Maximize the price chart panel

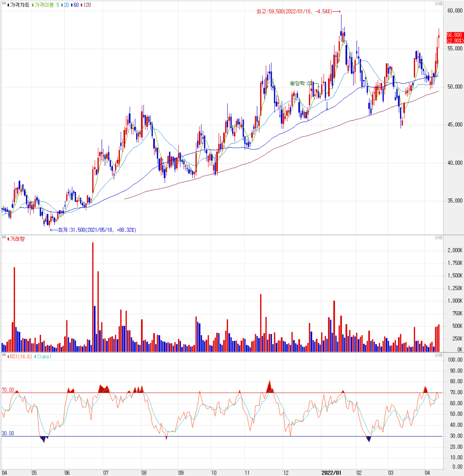436,4
